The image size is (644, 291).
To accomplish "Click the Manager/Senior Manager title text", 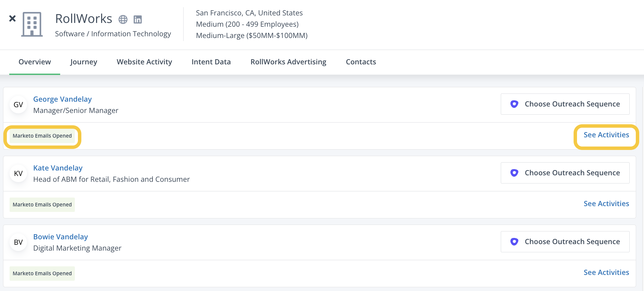I will click(x=76, y=111).
